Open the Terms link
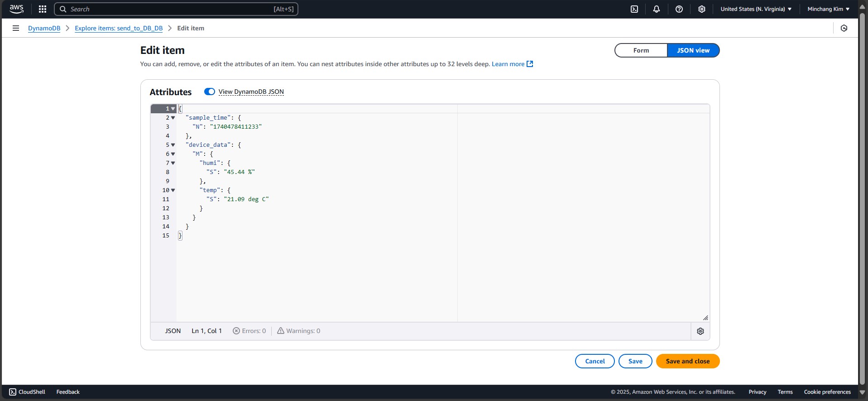The width and height of the screenshot is (868, 401). click(x=785, y=392)
